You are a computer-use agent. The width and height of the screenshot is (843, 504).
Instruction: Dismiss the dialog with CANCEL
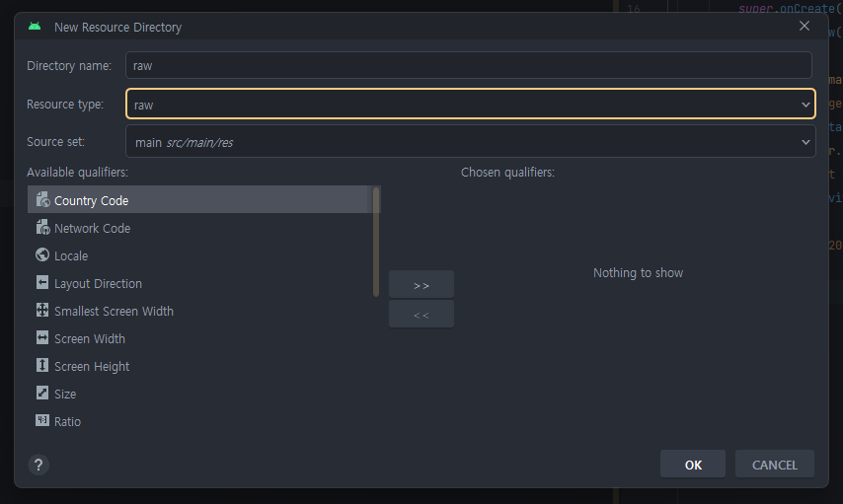pos(775,465)
